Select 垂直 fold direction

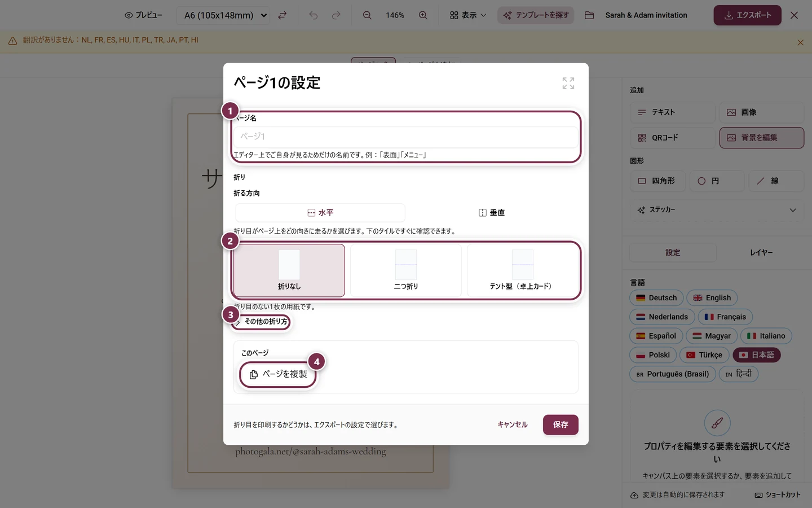click(492, 213)
